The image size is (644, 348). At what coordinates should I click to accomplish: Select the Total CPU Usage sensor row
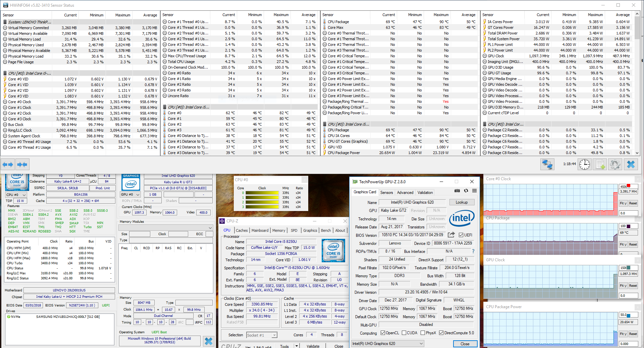[239, 62]
